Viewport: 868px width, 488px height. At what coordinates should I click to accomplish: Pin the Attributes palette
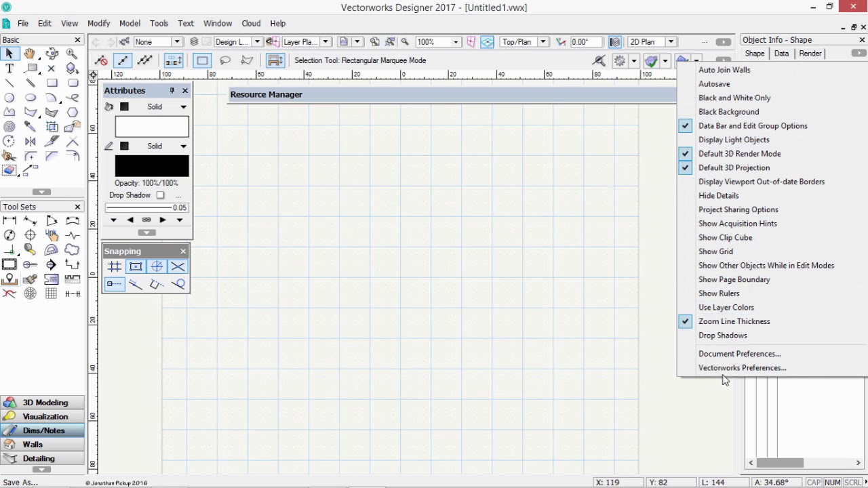pos(172,91)
